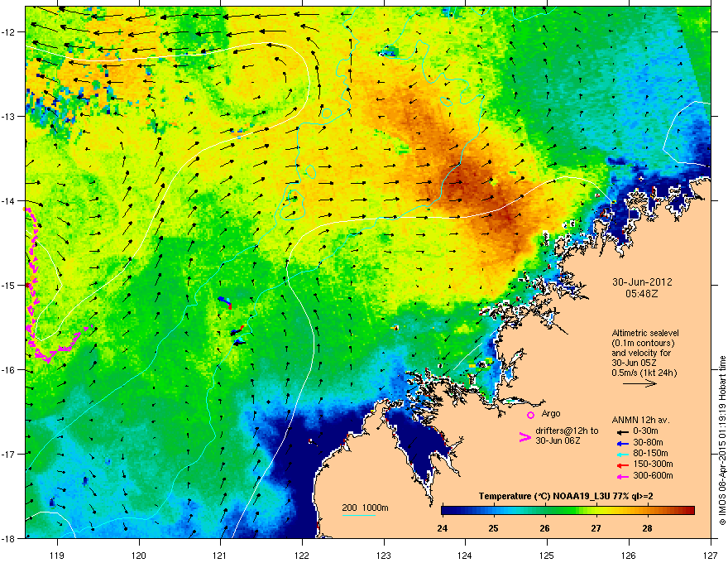The width and height of the screenshot is (728, 563).
Task: Click the longitude axis label 119
Action: click(x=57, y=555)
